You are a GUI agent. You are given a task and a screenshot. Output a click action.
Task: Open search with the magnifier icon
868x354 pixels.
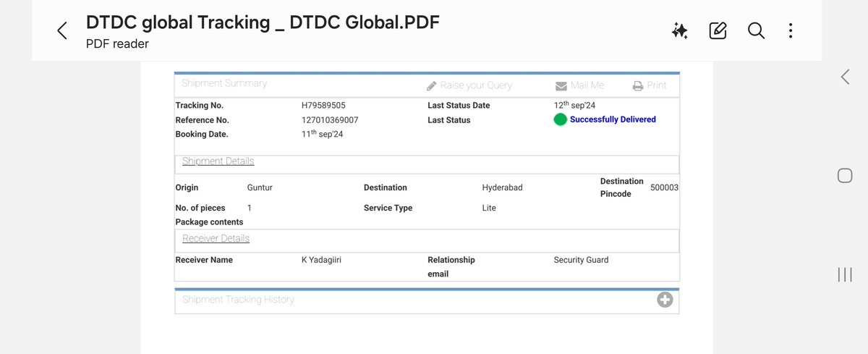click(x=756, y=30)
